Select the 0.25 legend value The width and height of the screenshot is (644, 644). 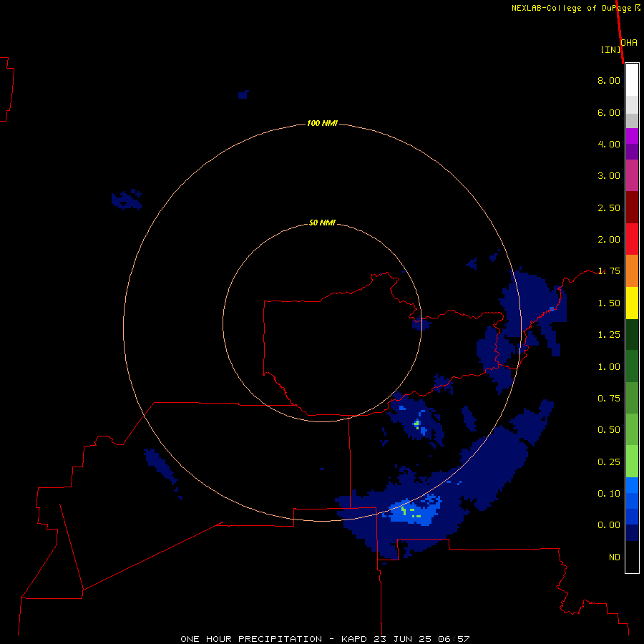pos(609,462)
